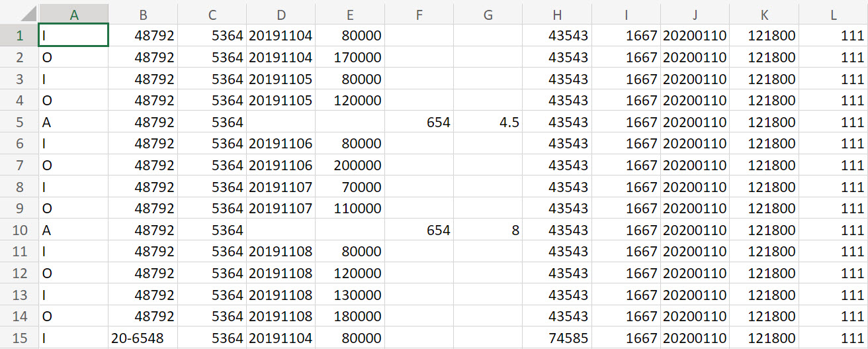Click cell A5 containing A
The height and width of the screenshot is (349, 868).
(74, 122)
